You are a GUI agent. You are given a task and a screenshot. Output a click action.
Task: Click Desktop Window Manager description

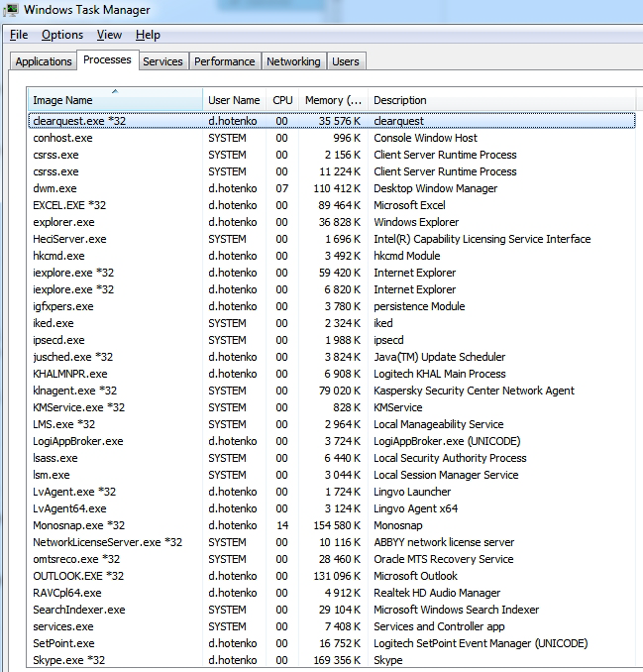click(x=435, y=188)
